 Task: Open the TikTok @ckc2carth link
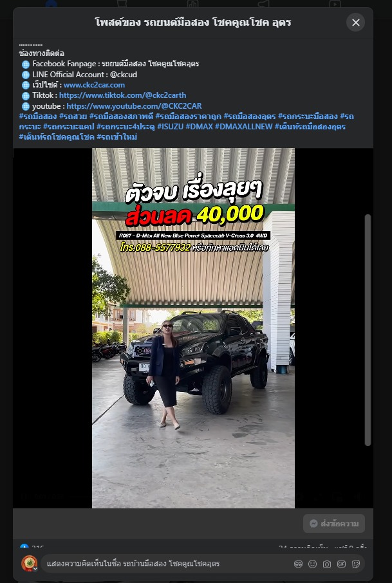[123, 95]
